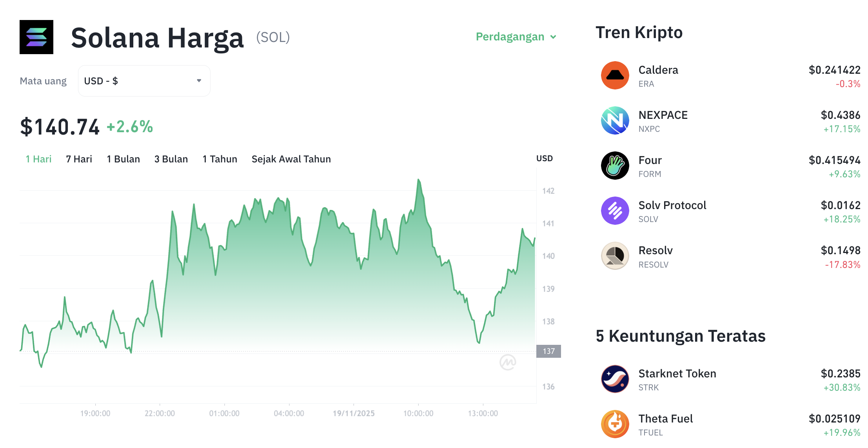
Task: Select the Resolv coin icon
Action: [615, 256]
